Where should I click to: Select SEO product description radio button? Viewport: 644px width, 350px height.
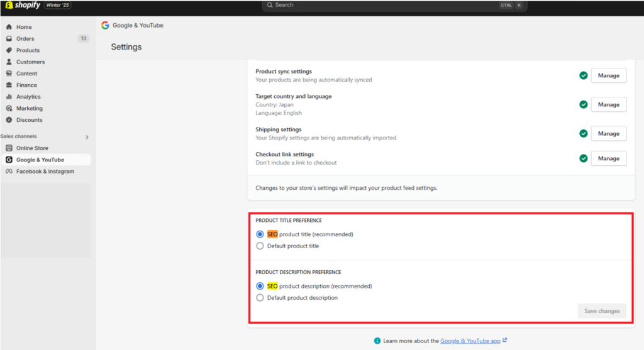260,286
